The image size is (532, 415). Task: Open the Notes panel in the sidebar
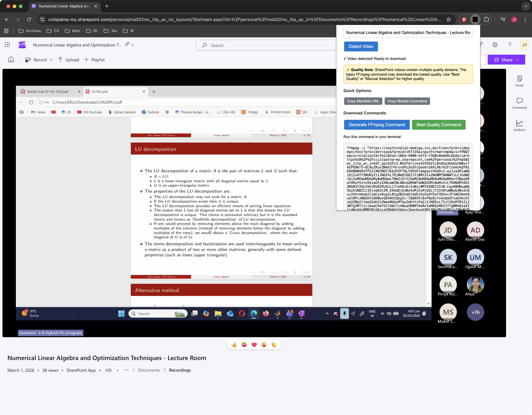point(520,80)
